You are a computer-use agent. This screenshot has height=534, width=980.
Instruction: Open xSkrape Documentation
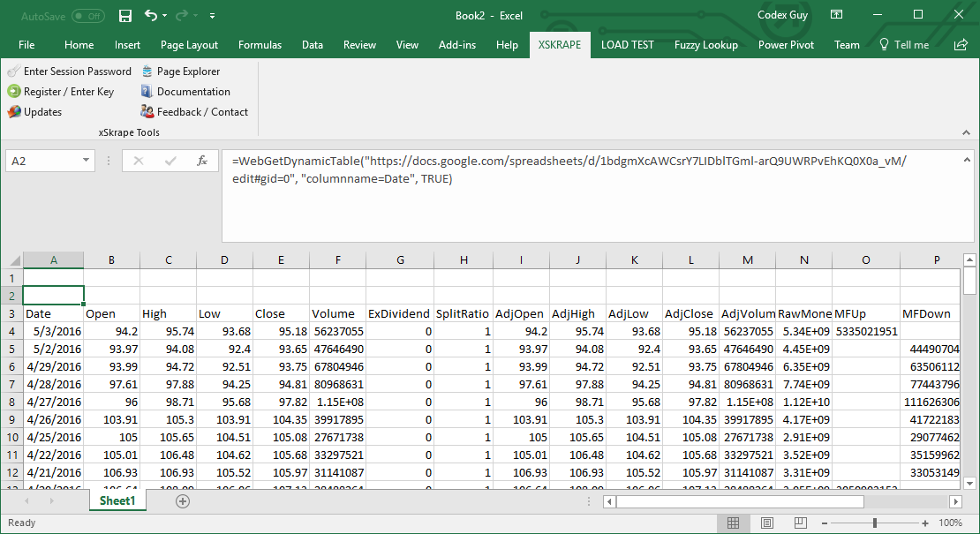(185, 91)
